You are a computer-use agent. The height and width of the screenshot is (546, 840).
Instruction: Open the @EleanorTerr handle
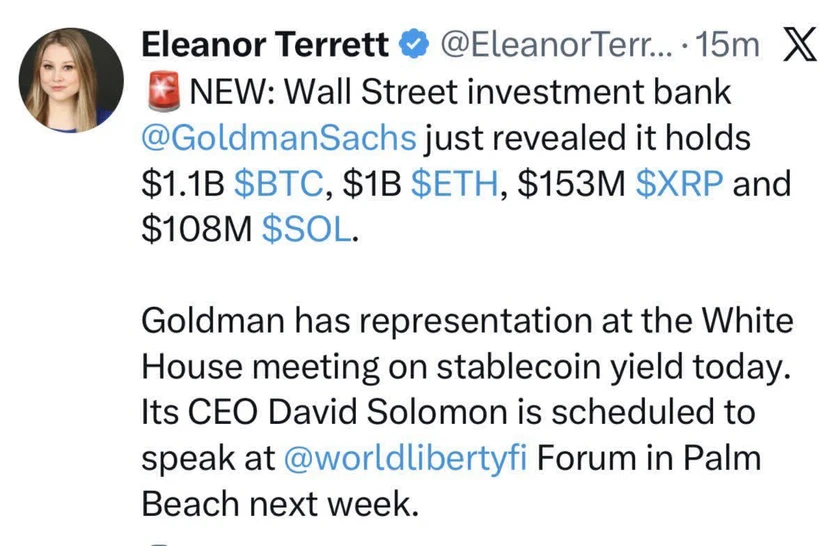pos(557,44)
